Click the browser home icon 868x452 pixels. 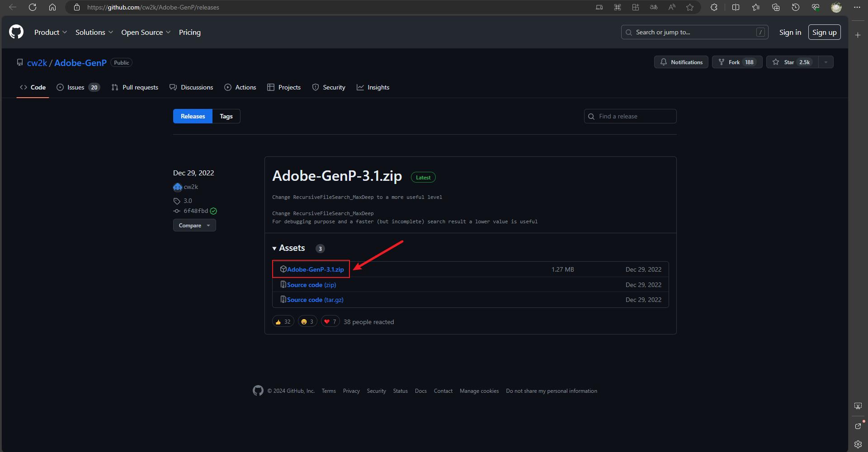52,7
